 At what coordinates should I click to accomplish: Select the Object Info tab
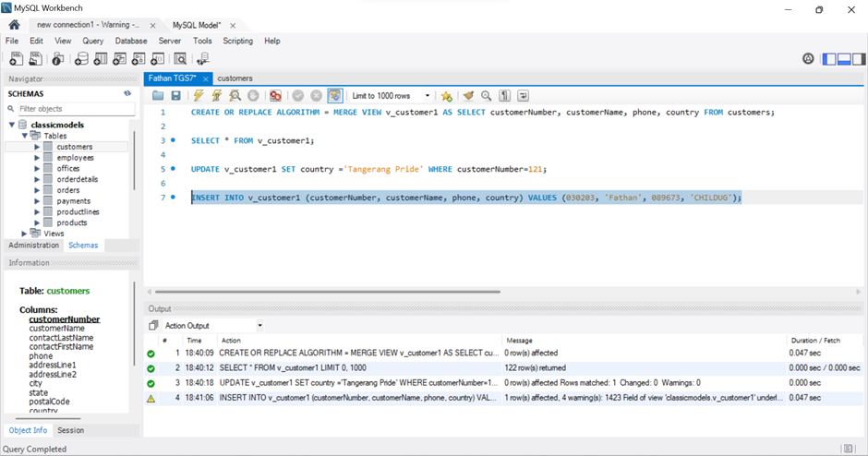[x=28, y=430]
